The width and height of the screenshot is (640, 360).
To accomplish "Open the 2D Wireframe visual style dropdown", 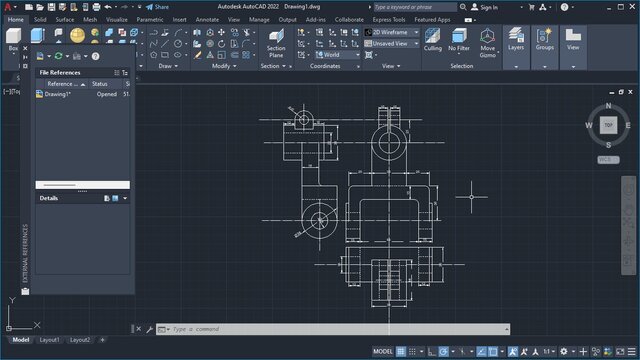I will (x=391, y=32).
